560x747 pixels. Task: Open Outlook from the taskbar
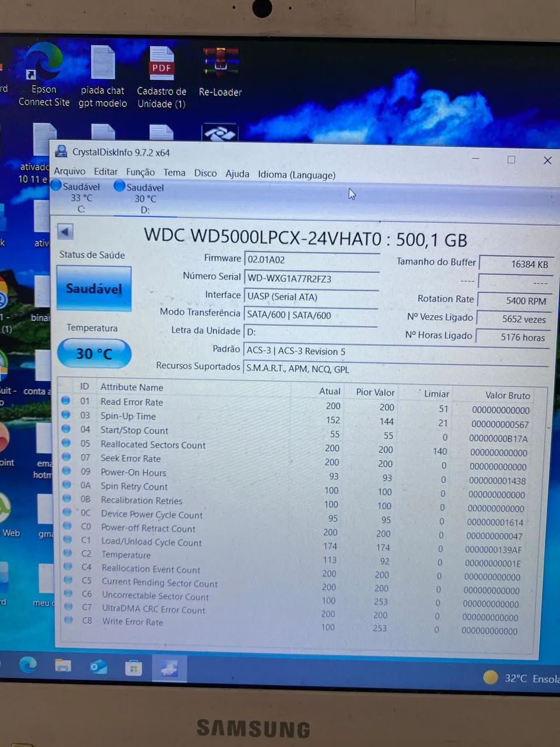[99, 666]
